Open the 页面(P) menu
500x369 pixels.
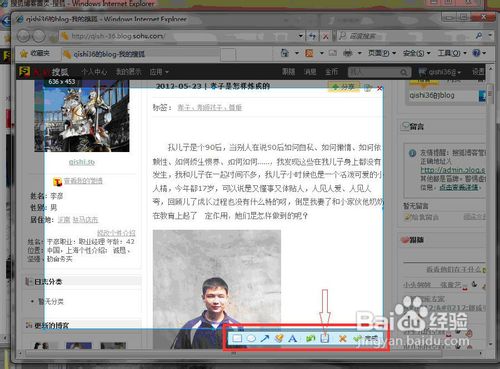382,53
